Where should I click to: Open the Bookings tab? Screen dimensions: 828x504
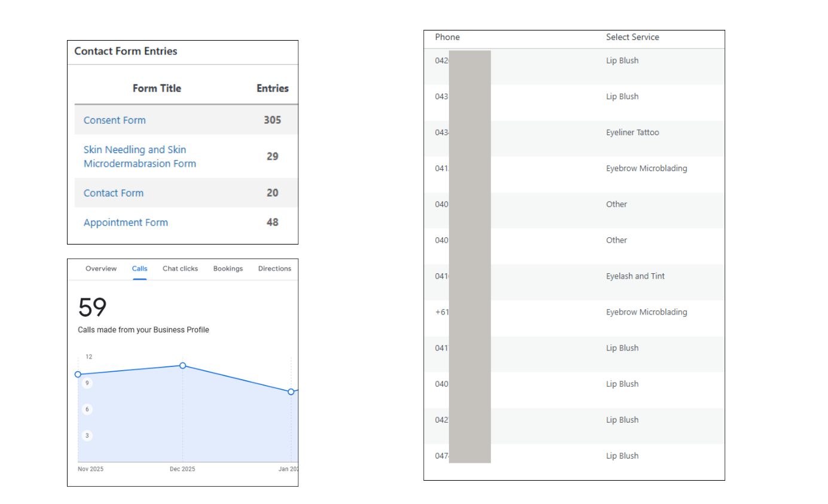228,268
